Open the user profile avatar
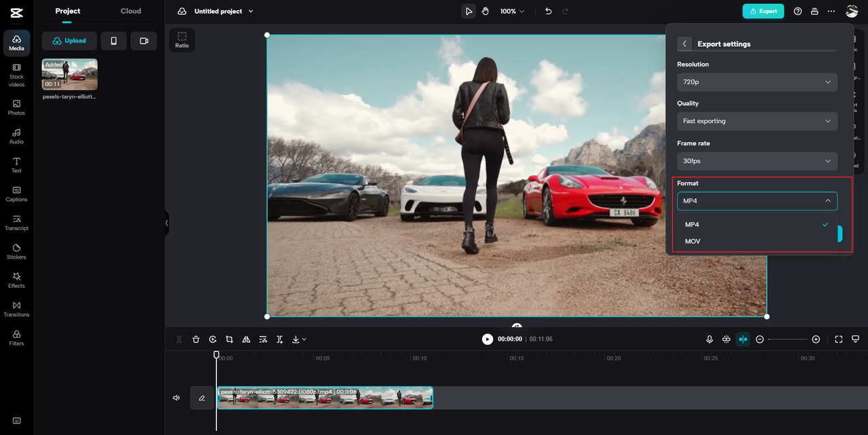868x435 pixels. [x=852, y=12]
